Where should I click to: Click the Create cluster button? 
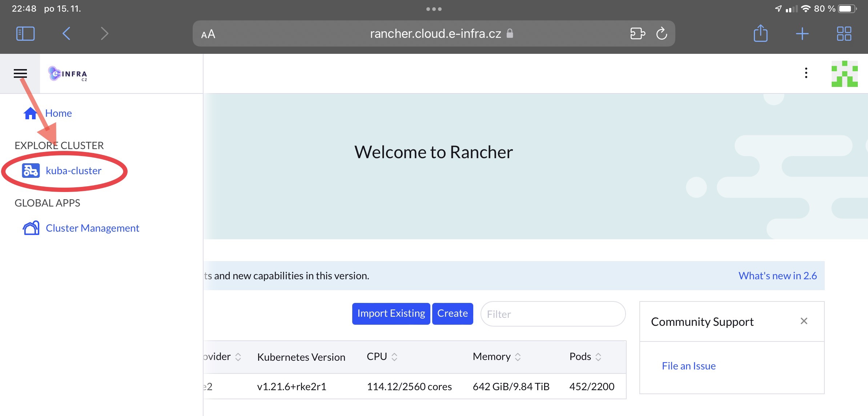[452, 313]
